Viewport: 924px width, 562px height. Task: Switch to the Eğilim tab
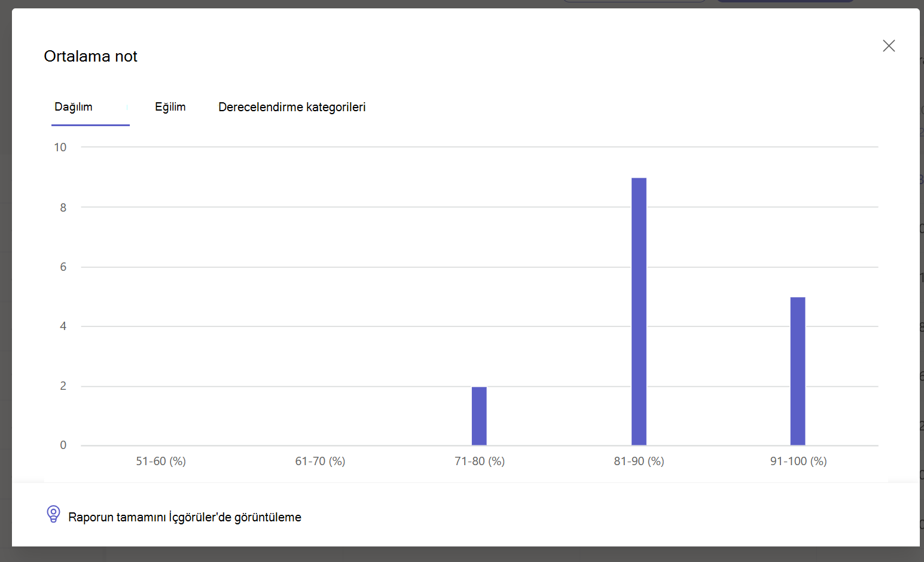(170, 107)
